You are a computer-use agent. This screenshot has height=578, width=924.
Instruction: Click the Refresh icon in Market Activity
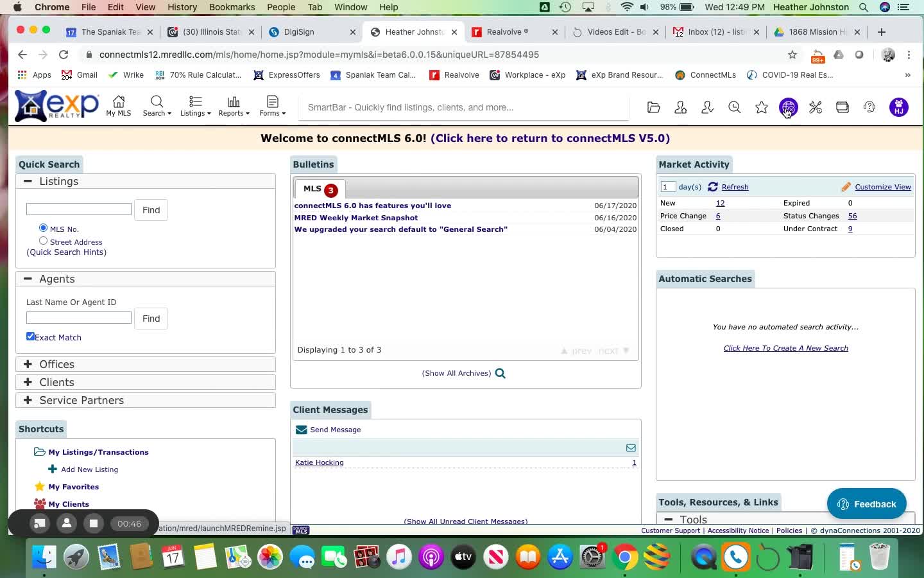pyautogui.click(x=712, y=187)
